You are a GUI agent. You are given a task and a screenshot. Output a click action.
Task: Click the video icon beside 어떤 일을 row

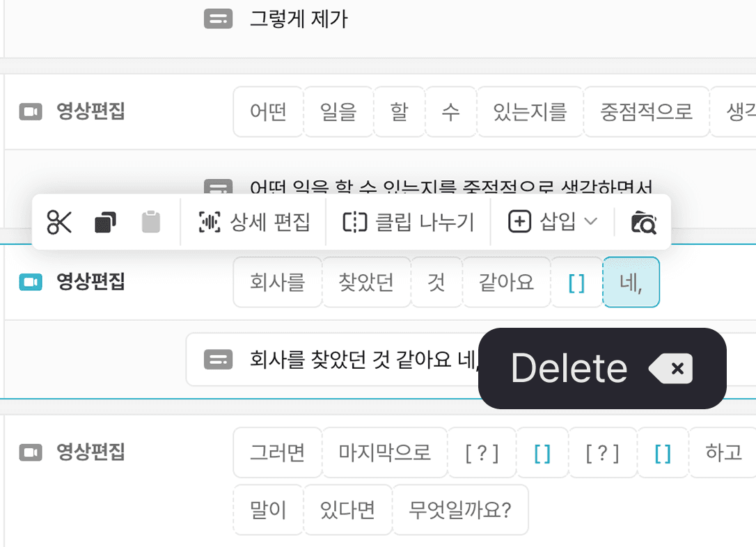[31, 112]
